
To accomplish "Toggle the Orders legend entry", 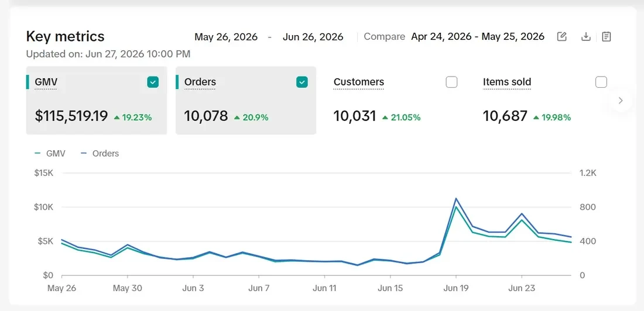I will [100, 153].
